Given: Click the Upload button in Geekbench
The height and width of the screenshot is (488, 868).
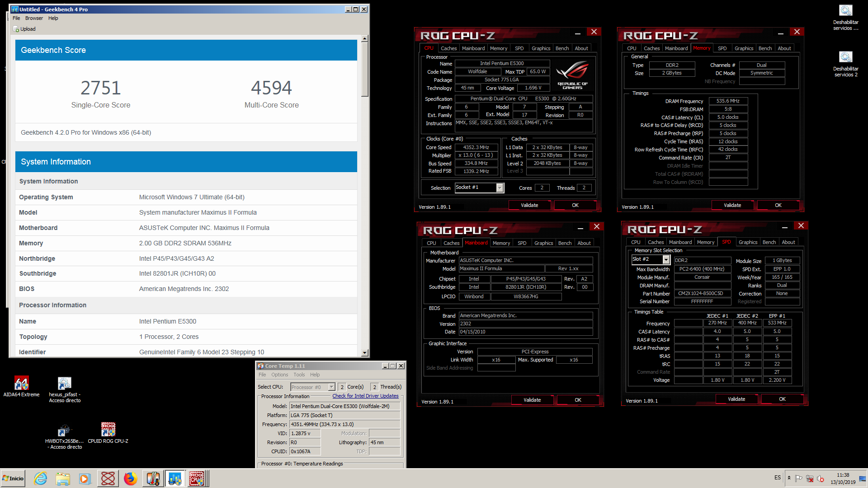Looking at the screenshot, I should coord(24,29).
